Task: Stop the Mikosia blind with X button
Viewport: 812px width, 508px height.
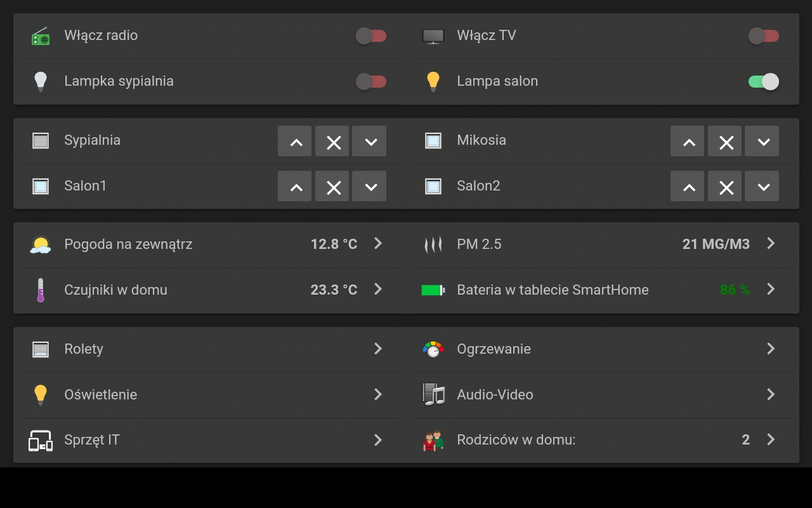Action: click(725, 141)
